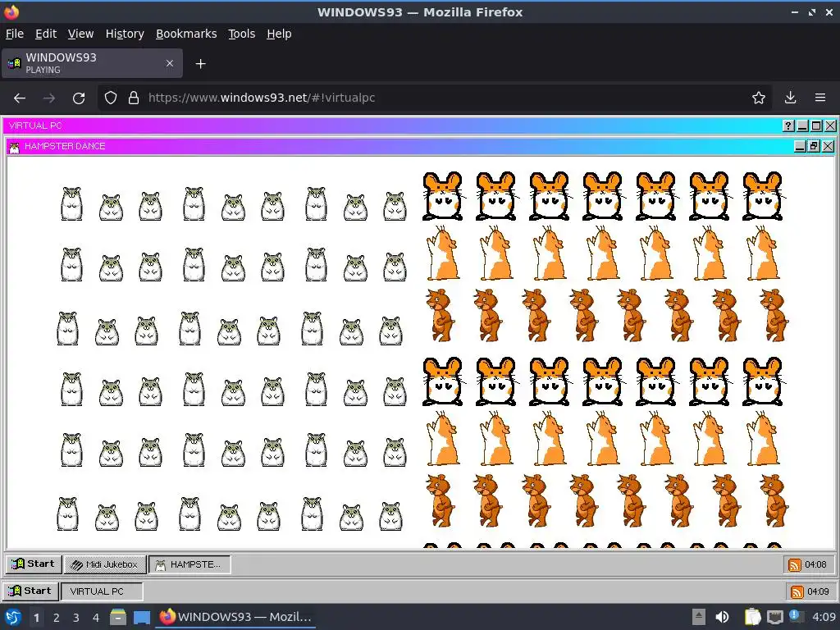Go back to previous page
Screen dimensions: 840x630
[x=20, y=98]
